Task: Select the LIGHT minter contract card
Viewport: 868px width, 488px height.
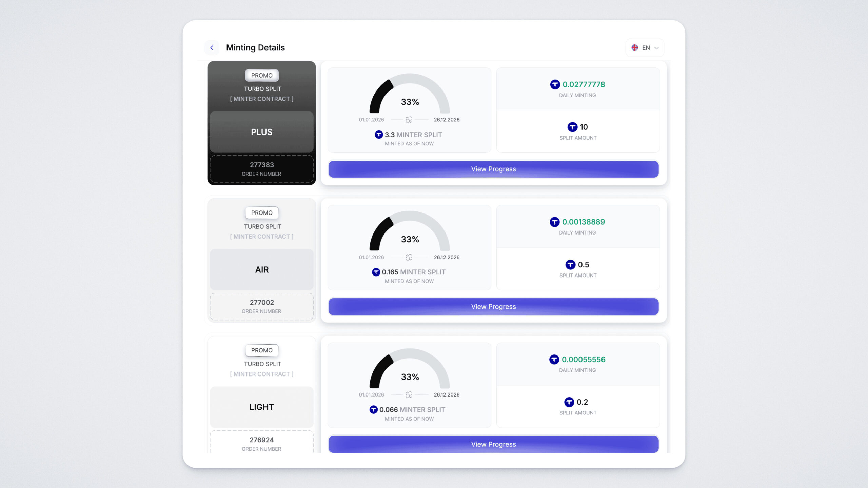Action: coord(261,407)
